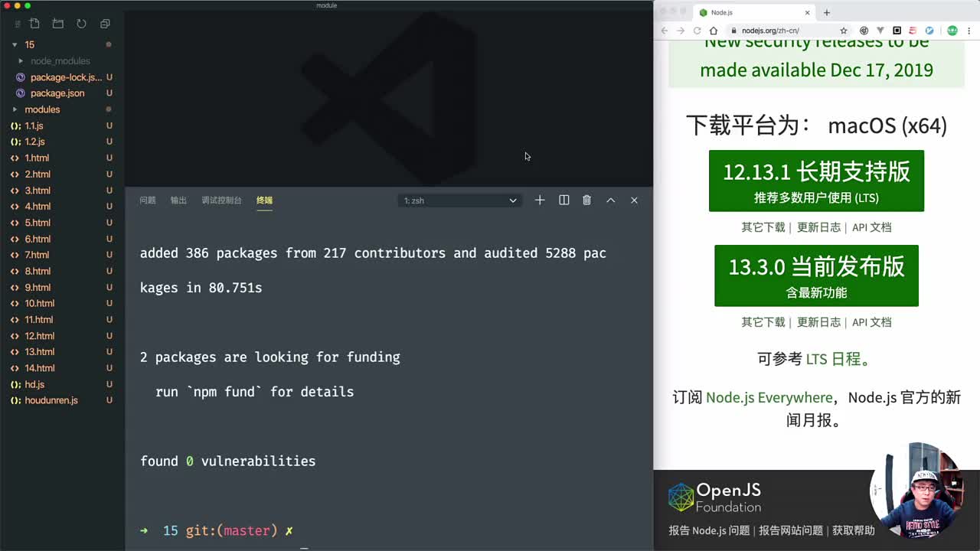
Task: Click 其它下载 under LTS version
Action: [763, 227]
